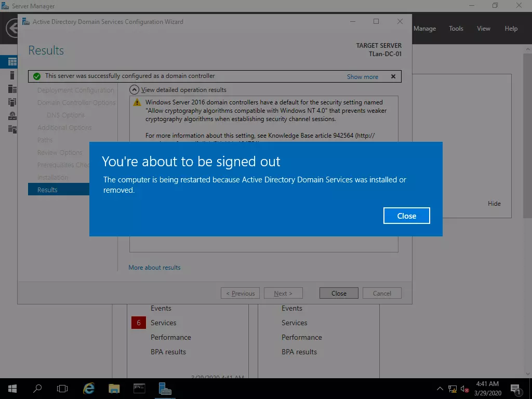Maximize the AD DS Configuration Wizard window
532x399 pixels.
point(376,21)
